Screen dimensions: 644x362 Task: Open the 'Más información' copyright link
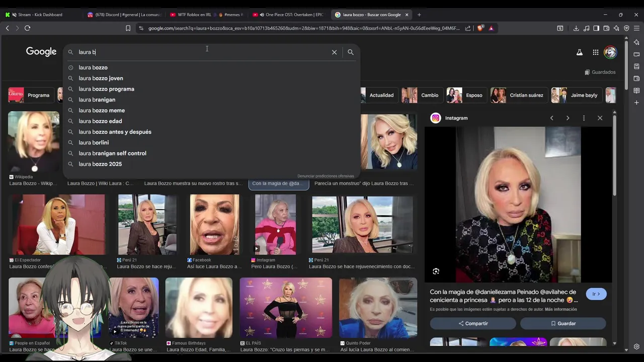pos(560,309)
